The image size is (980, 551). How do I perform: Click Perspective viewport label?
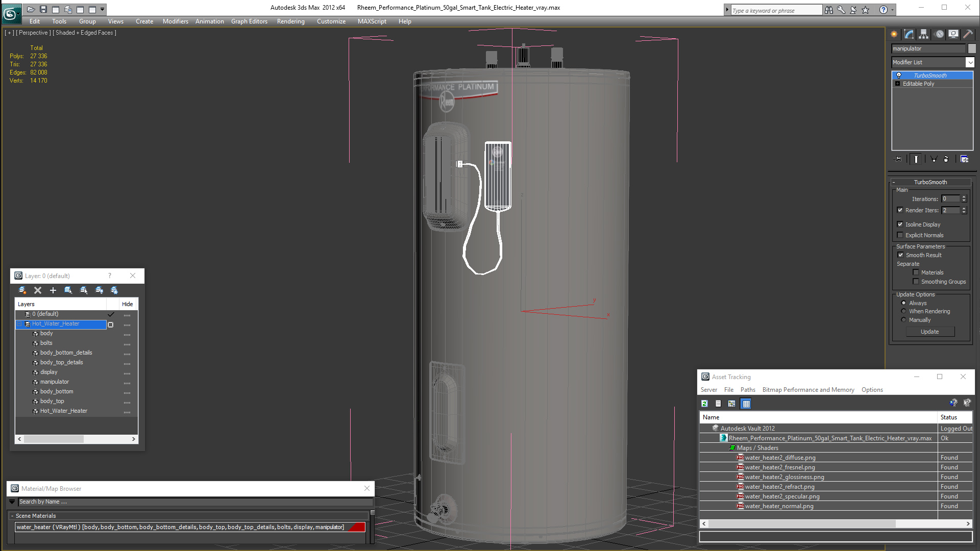click(33, 33)
